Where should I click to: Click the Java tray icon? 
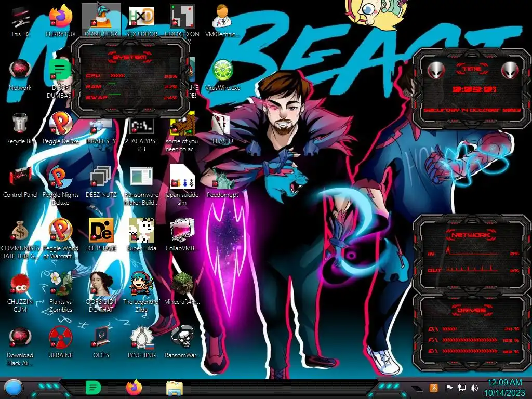click(x=433, y=388)
